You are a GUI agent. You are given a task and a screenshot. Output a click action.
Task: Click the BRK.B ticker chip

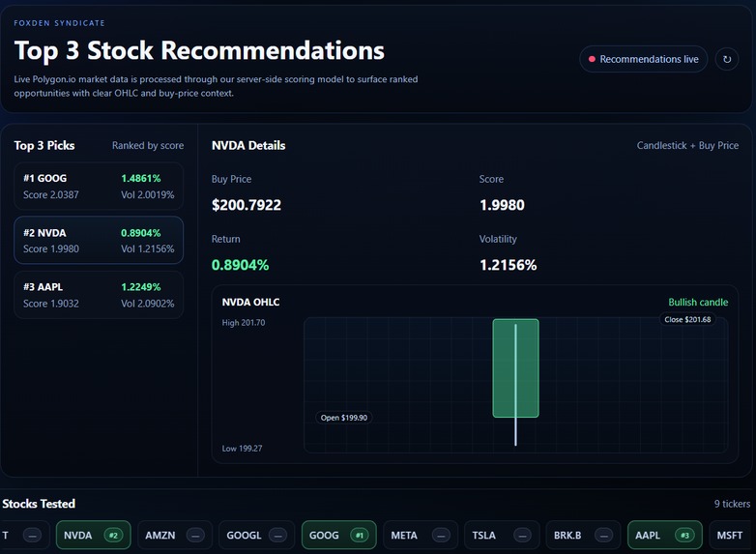click(583, 536)
